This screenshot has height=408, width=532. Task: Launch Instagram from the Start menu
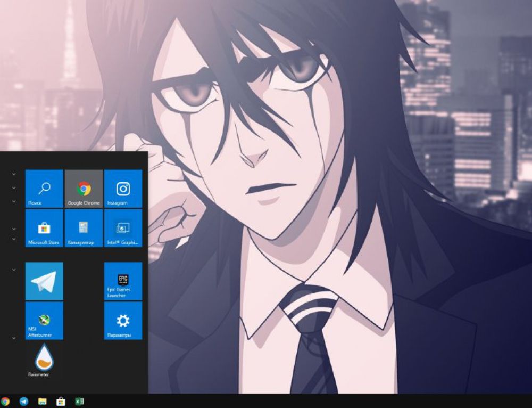tap(122, 188)
